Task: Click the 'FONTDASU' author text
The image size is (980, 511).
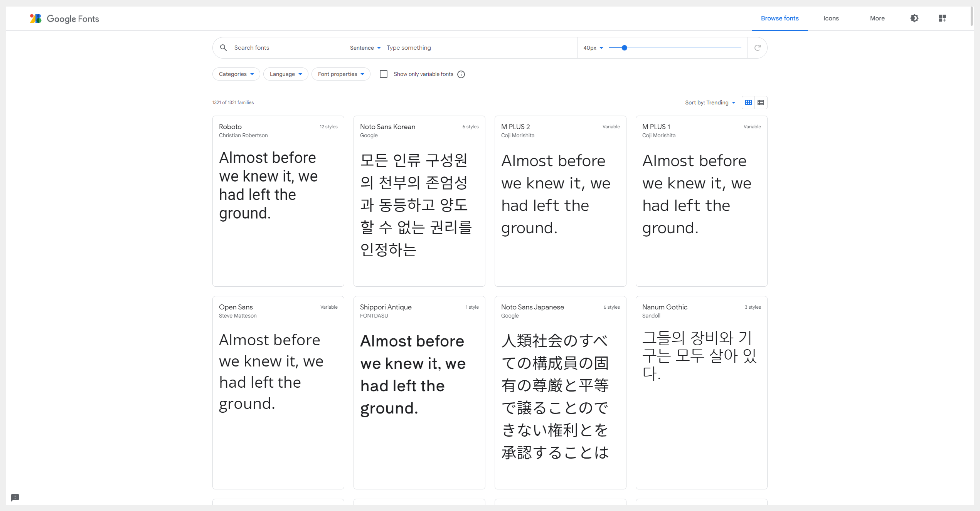Action: [374, 316]
